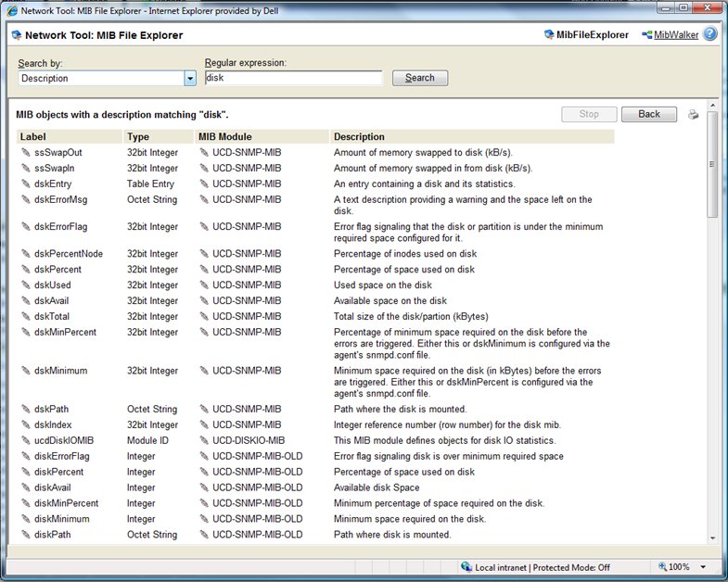Click the Description column header

tap(359, 137)
